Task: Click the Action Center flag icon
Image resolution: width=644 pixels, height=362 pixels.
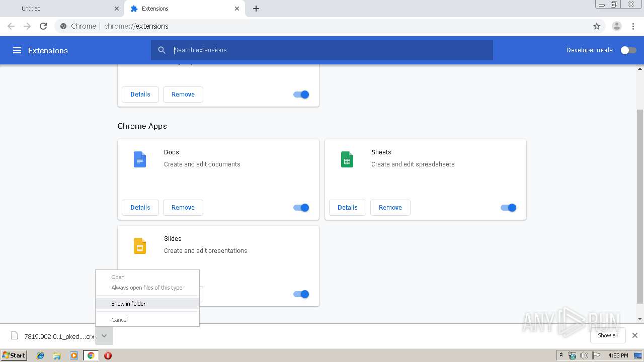Action: [596, 355]
